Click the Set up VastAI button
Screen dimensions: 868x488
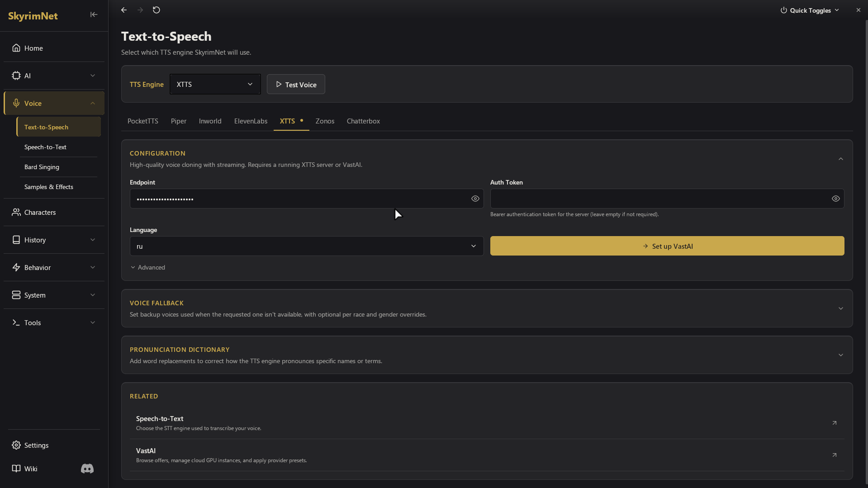point(667,246)
